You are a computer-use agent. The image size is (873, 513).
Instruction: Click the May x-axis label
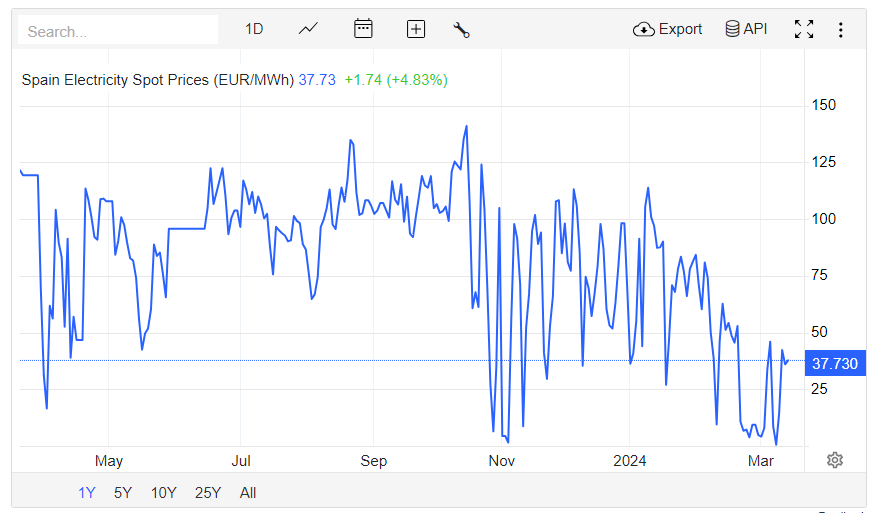coord(109,461)
